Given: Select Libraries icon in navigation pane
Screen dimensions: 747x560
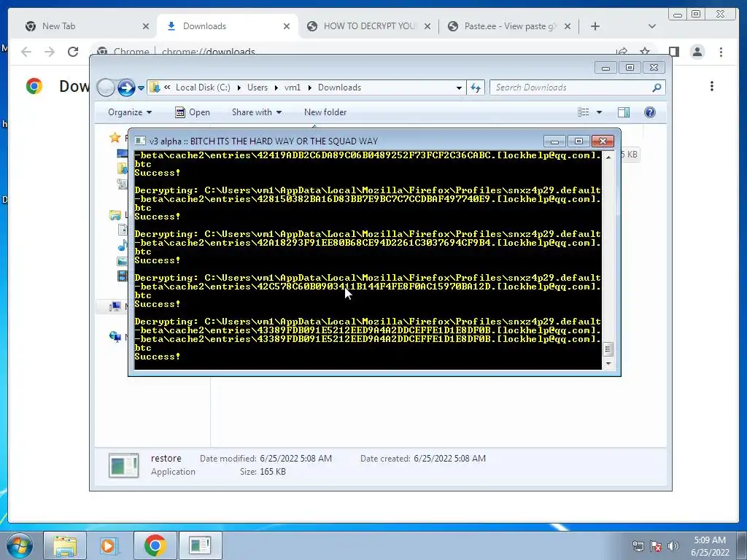Looking at the screenshot, I should tap(115, 215).
